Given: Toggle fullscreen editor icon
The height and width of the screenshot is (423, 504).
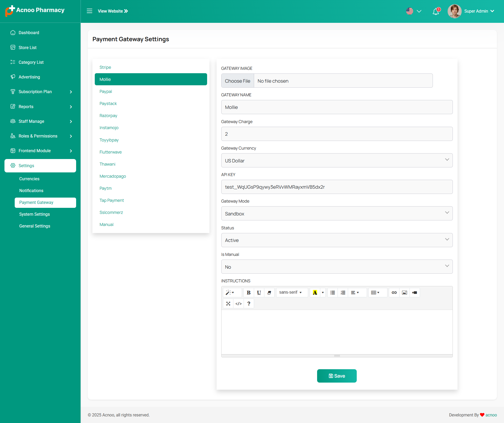Looking at the screenshot, I should pyautogui.click(x=228, y=304).
